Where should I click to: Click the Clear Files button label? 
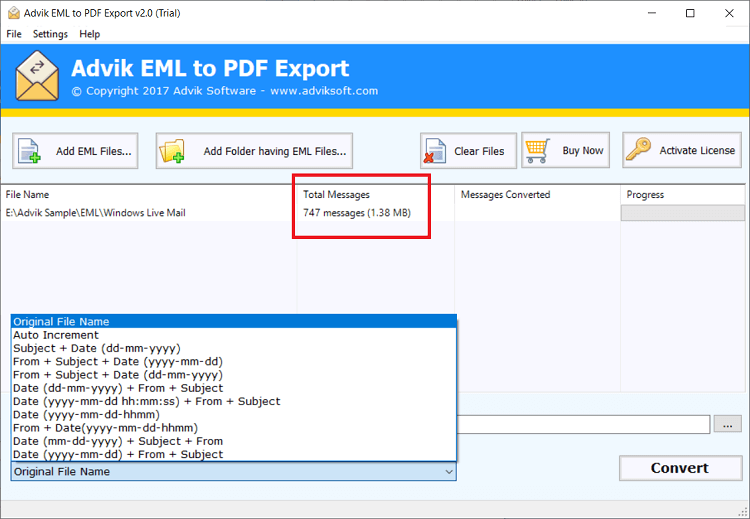pyautogui.click(x=479, y=151)
